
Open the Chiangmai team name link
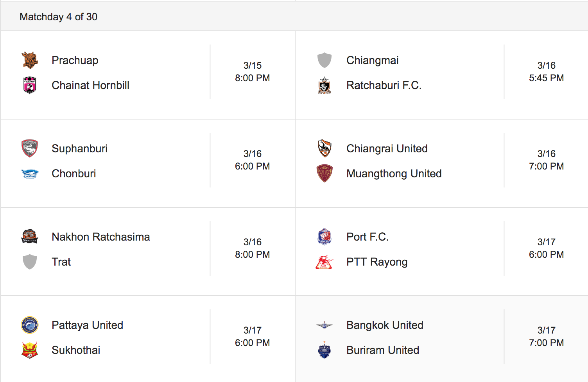(x=372, y=60)
